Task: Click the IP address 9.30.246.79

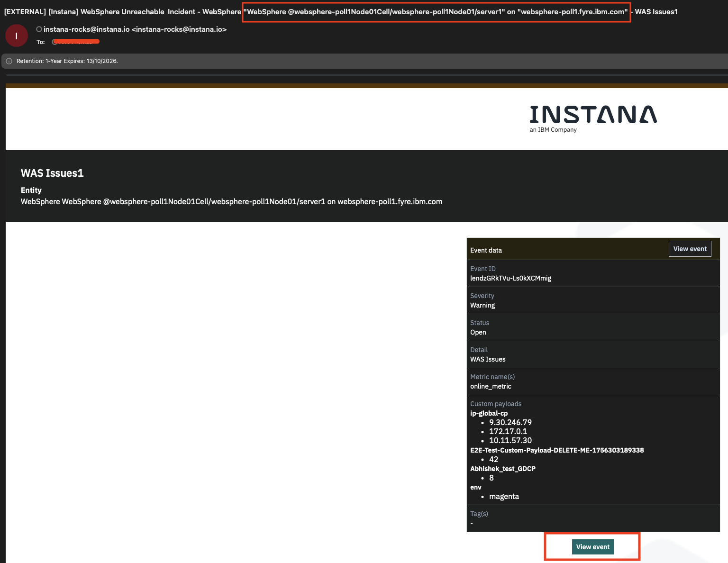Action: click(510, 422)
